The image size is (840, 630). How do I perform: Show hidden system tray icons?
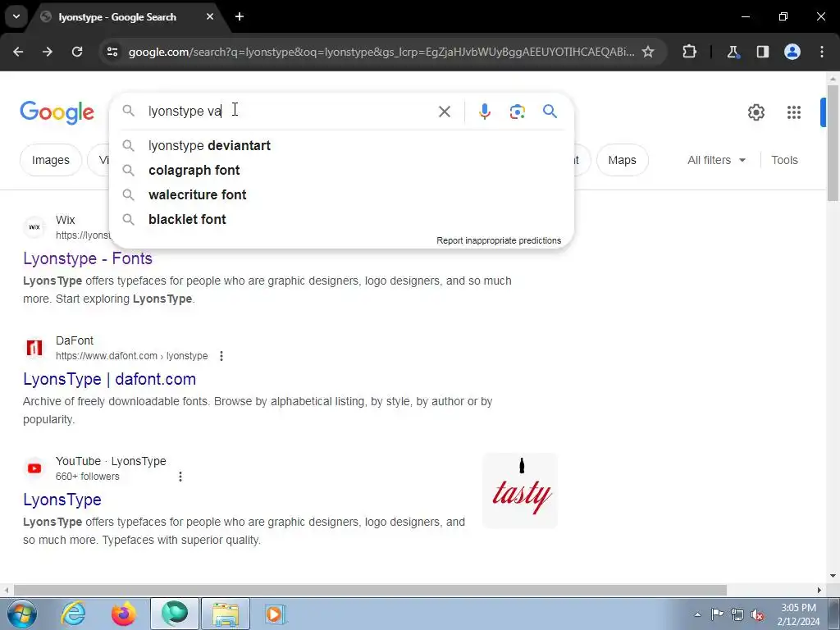[697, 614]
